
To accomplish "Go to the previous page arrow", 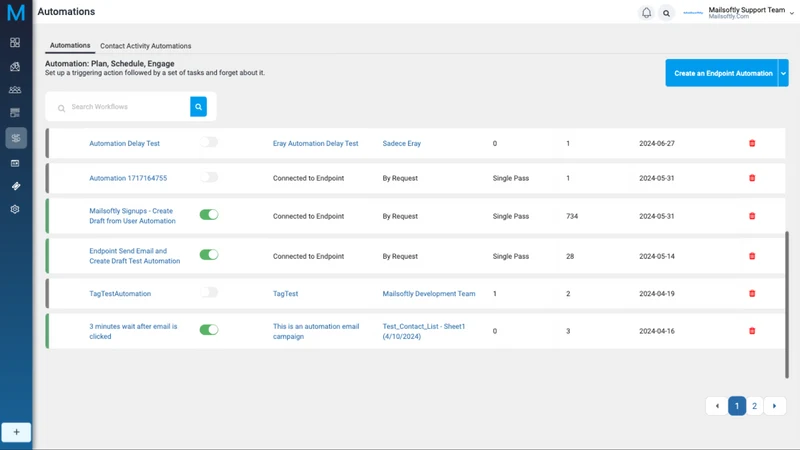I will pos(717,406).
